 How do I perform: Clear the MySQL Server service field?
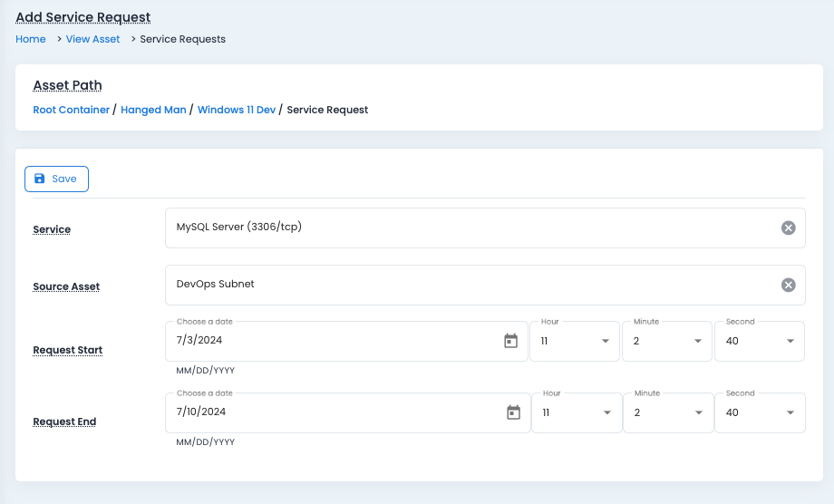point(788,228)
